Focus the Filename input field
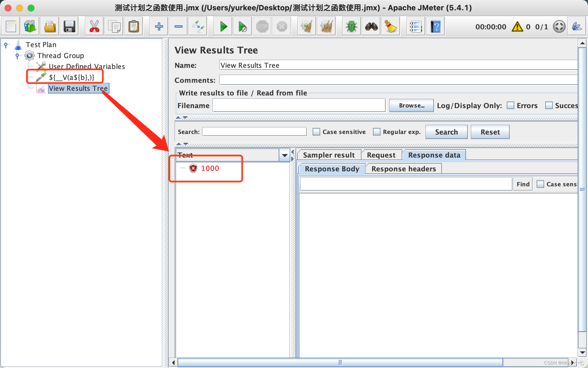 coord(299,106)
